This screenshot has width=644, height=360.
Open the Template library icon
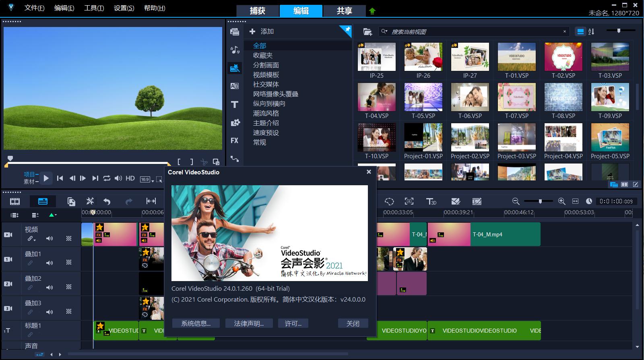point(235,68)
